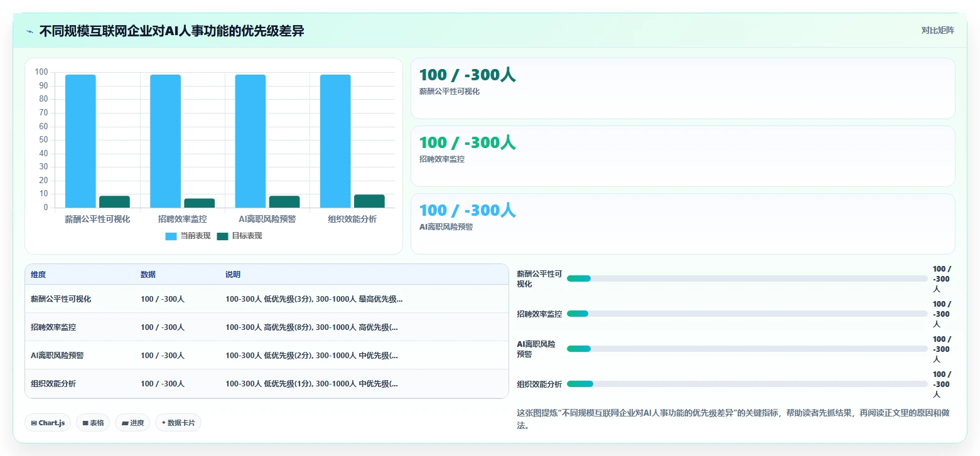
Task: Click the chart title 不同规模互联网企业对AI人事功能的优先级差异
Action: click(172, 31)
